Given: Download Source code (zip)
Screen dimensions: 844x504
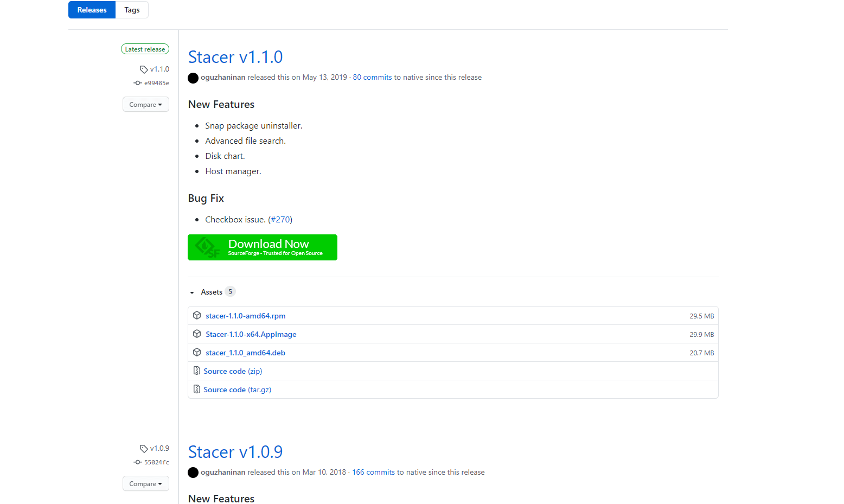Looking at the screenshot, I should tap(233, 371).
